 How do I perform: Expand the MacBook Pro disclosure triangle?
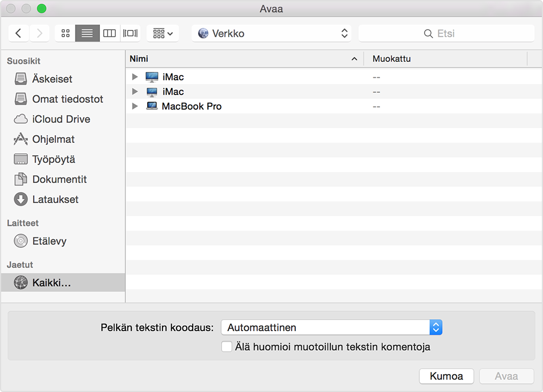coord(135,106)
